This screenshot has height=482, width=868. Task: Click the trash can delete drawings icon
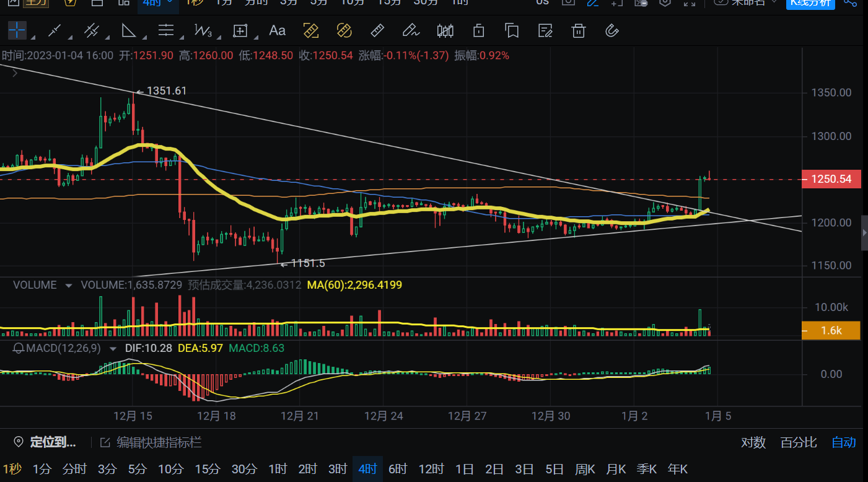click(x=578, y=30)
